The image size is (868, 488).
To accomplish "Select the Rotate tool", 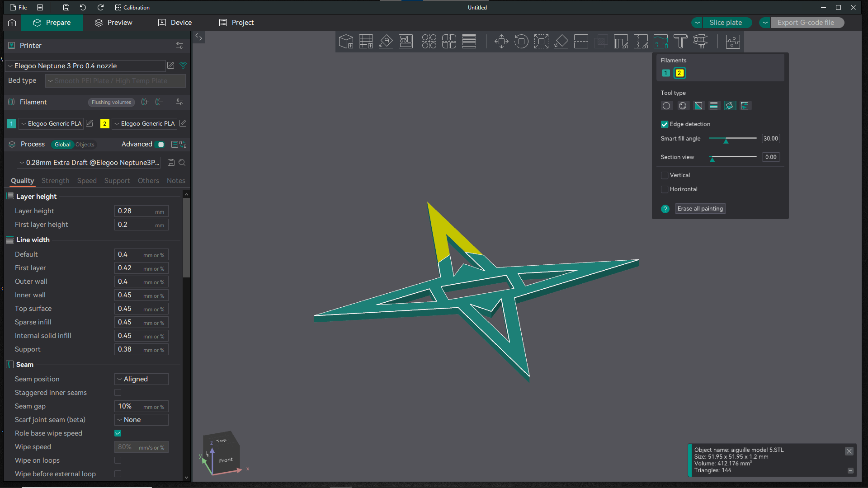I will coord(521,41).
